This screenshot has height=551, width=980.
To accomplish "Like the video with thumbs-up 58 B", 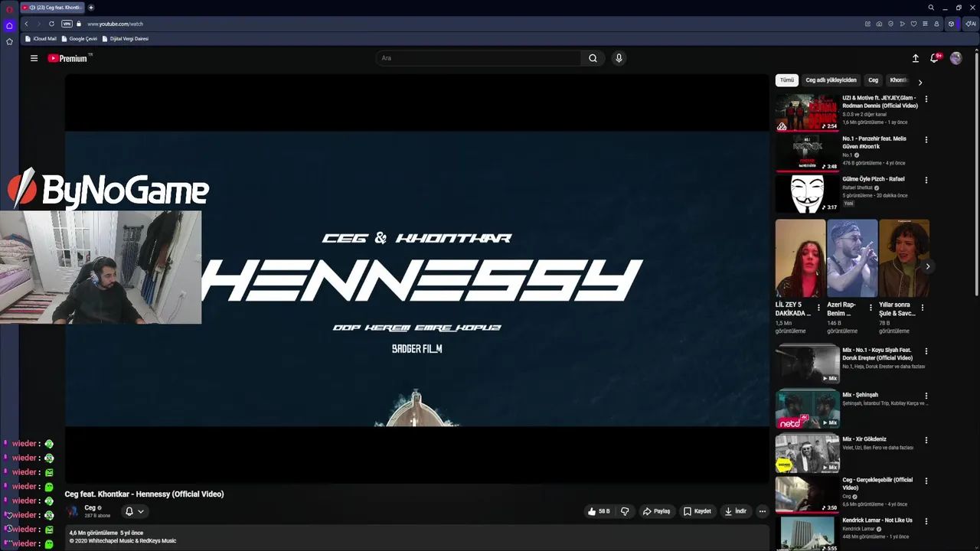I will (x=599, y=511).
